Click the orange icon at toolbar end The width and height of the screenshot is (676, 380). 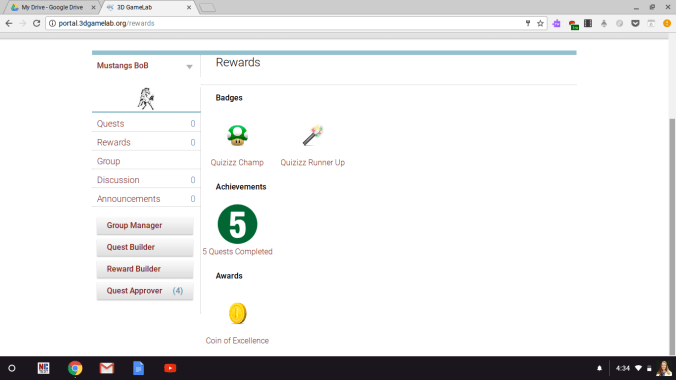pos(667,23)
